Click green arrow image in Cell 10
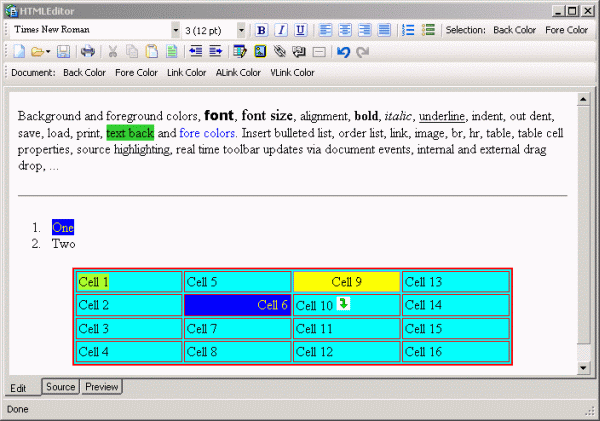600x421 pixels. (x=343, y=304)
